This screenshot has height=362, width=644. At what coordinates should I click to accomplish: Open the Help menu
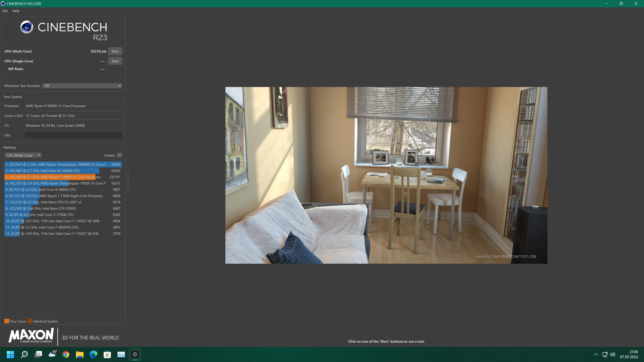click(16, 11)
